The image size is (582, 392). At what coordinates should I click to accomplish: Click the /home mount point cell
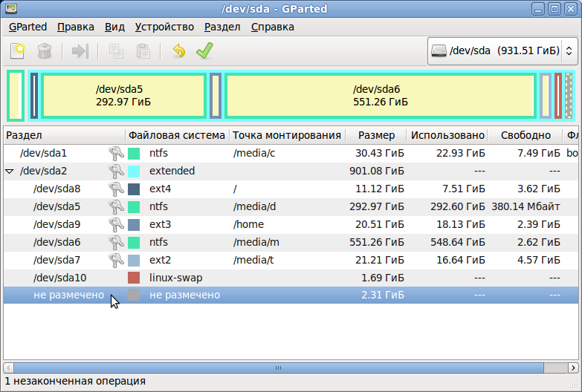tap(248, 224)
